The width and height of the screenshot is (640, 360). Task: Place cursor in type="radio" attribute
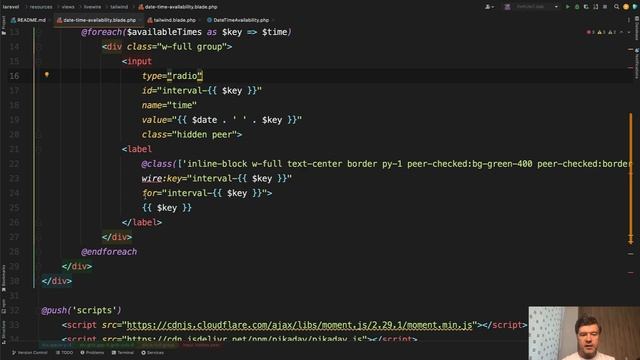click(172, 76)
